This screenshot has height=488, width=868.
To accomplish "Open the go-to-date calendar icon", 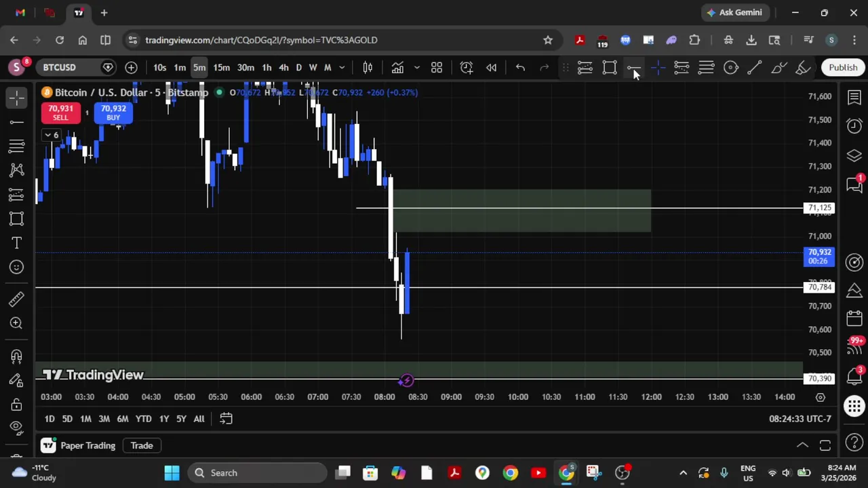I will (x=226, y=419).
